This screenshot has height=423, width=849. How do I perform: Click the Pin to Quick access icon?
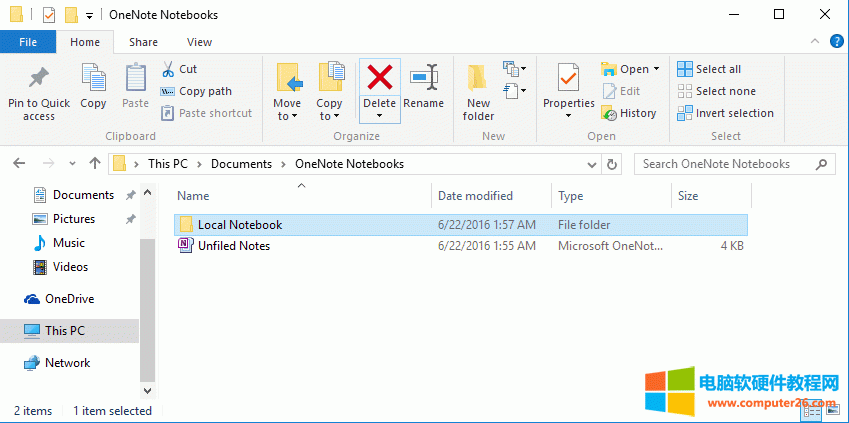(x=39, y=78)
